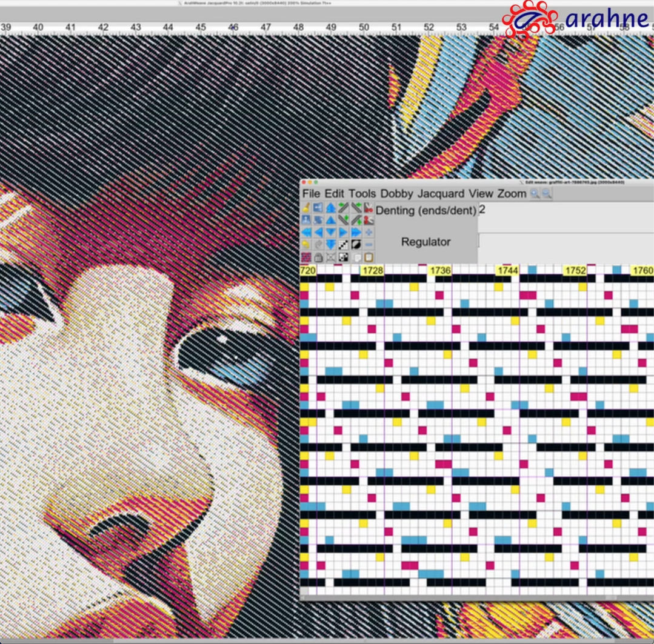Click the 1736 column marker in weave grid
The width and height of the screenshot is (654, 644).
point(440,271)
